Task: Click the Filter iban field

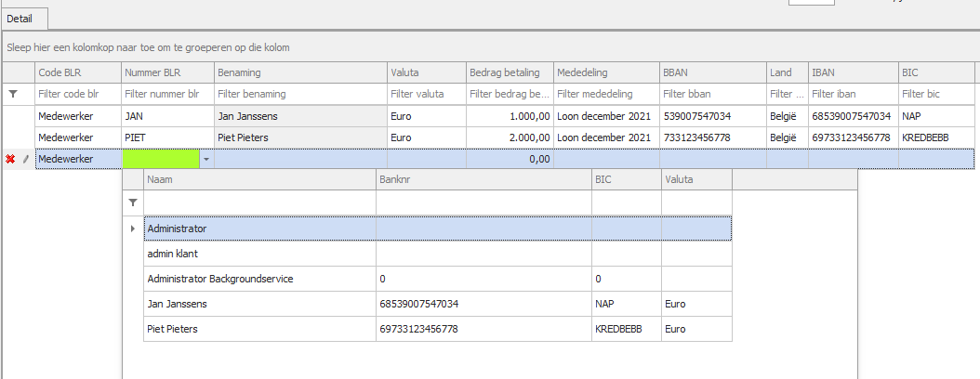Action: [x=854, y=94]
